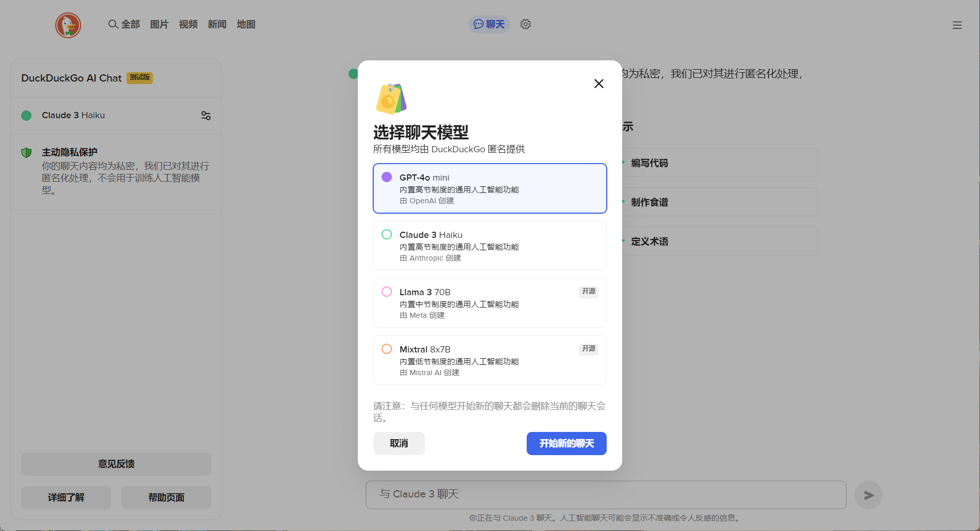Click the DuckDuckGo AI Chat title

71,78
